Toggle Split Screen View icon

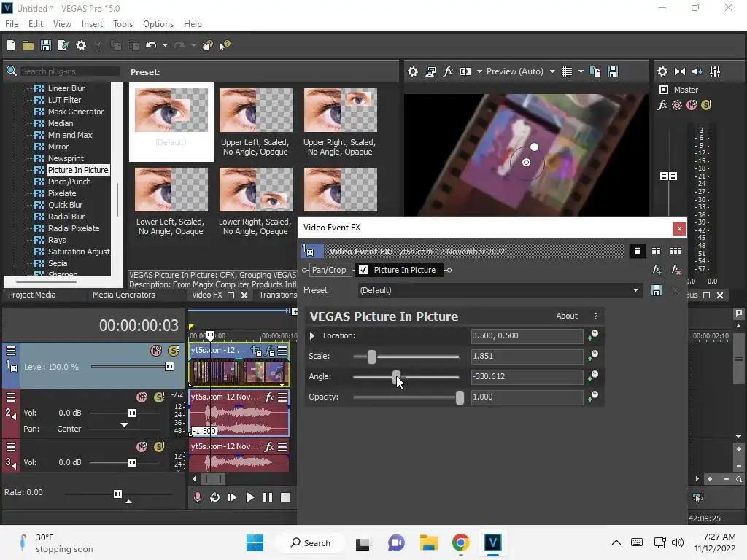tap(465, 71)
